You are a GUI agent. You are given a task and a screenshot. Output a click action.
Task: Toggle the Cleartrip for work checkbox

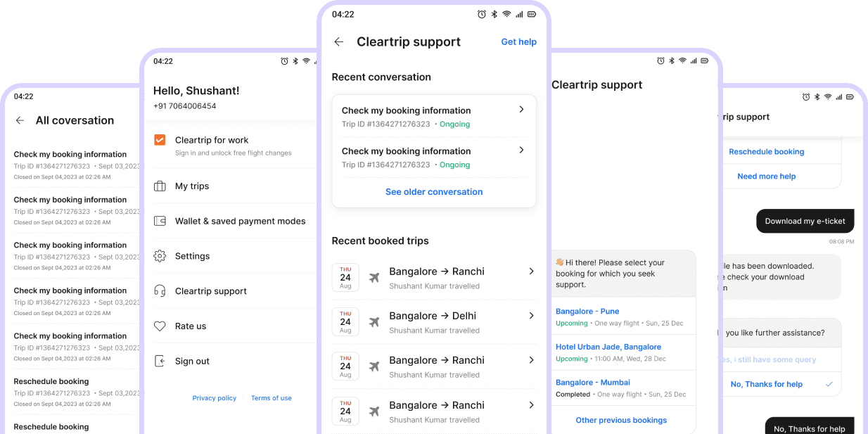160,140
